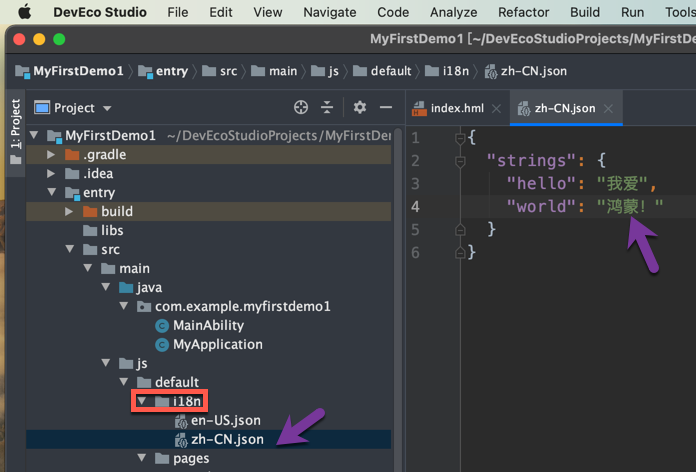Close the zh-CN.json editor tab
Viewport: 696px width, 472px height.
pos(608,108)
